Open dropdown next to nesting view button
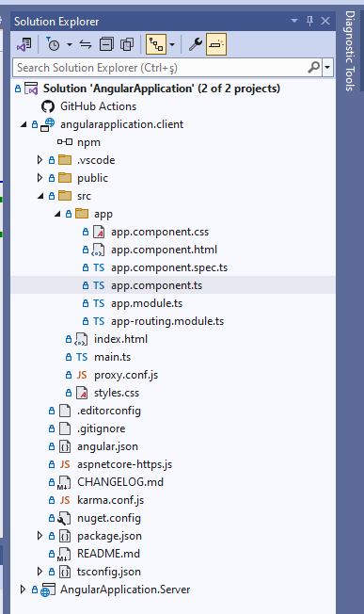Viewport: 364px width, 614px height. pyautogui.click(x=172, y=44)
